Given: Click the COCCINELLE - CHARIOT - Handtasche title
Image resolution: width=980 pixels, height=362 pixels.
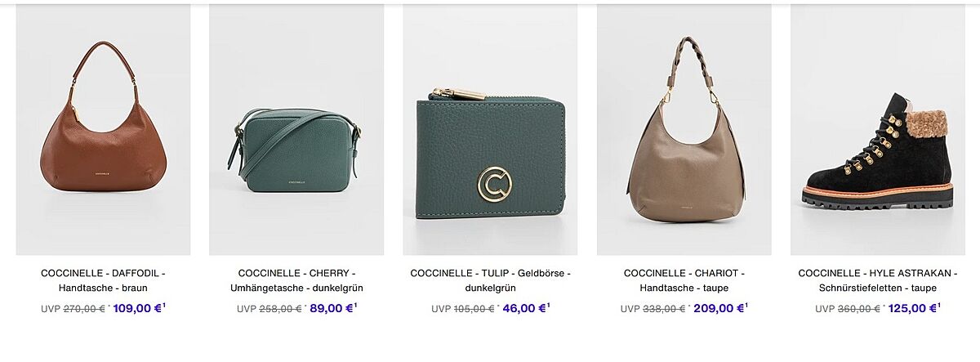Looking at the screenshot, I should pos(684,280).
